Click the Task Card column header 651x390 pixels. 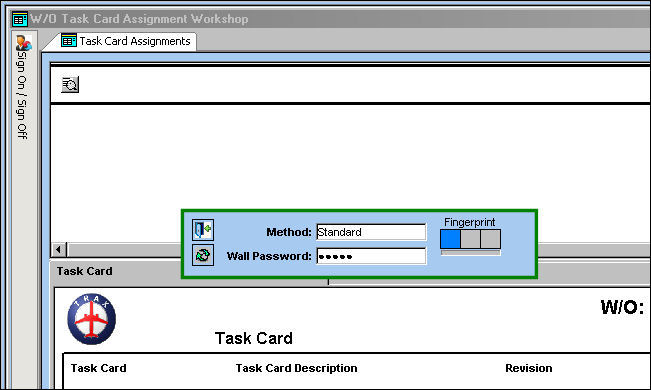point(98,368)
